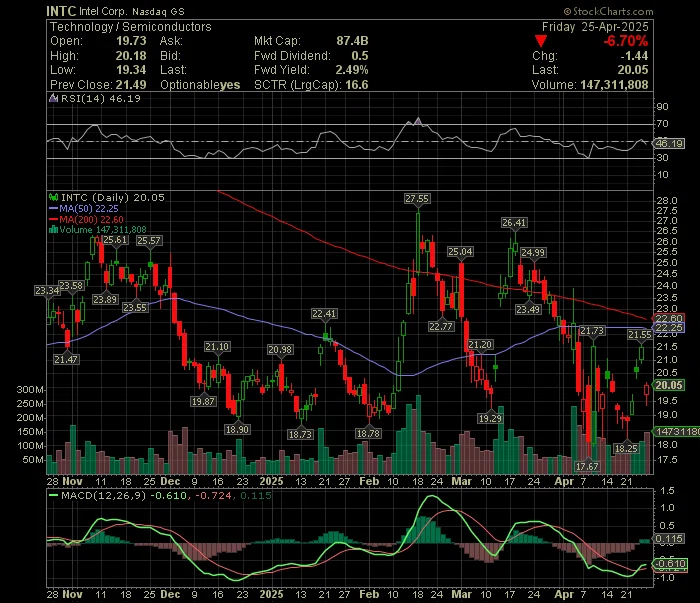Screen dimensions: 700x603
Task: Click the 18.25 price label
Action: coord(626,448)
